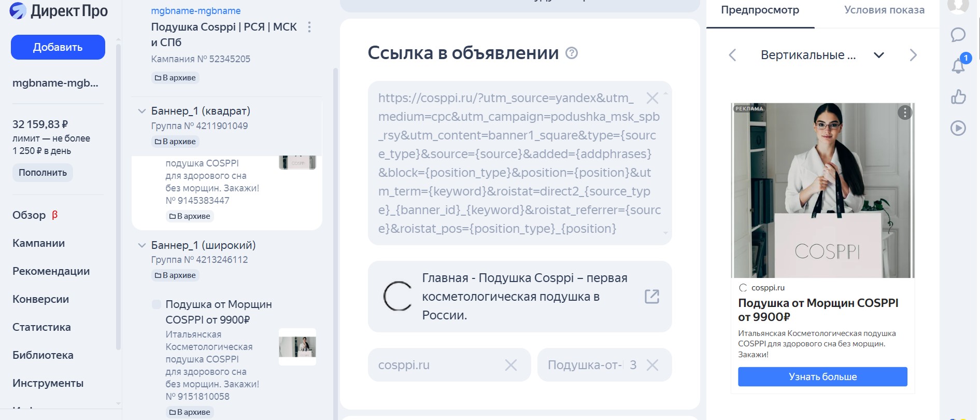Click ad number № 9145383447
The height and width of the screenshot is (420, 980).
[197, 201]
